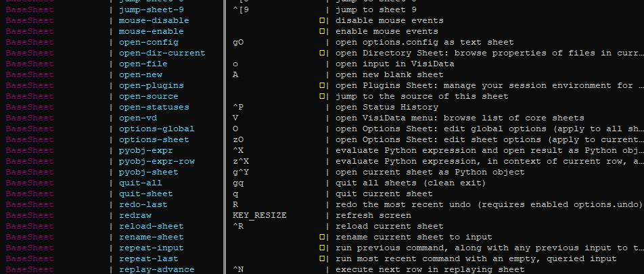
Task: Click the yellow null marker in open-dir-current row
Action: pos(322,53)
